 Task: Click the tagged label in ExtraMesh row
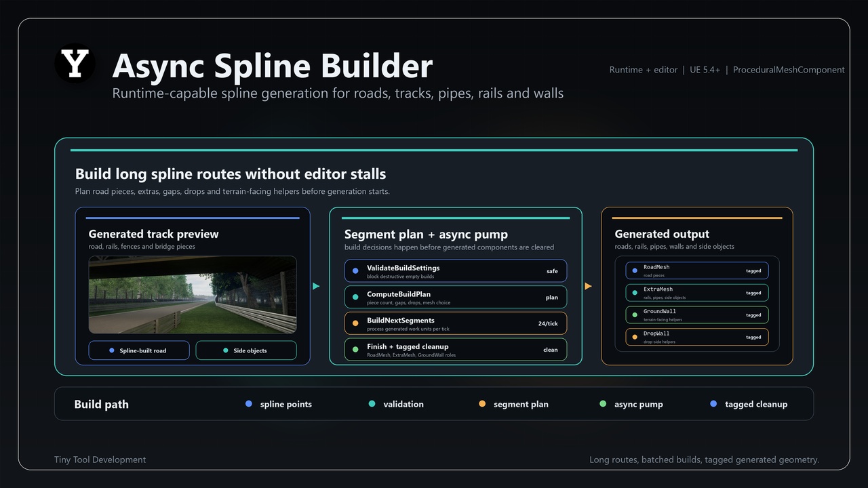click(x=753, y=293)
